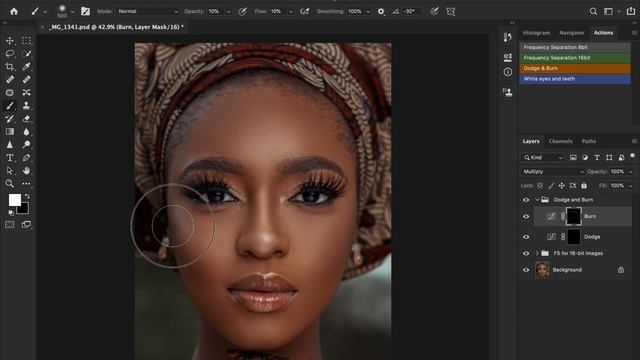This screenshot has height=360, width=640.
Task: Open the brush settings panel icon
Action: click(85, 11)
